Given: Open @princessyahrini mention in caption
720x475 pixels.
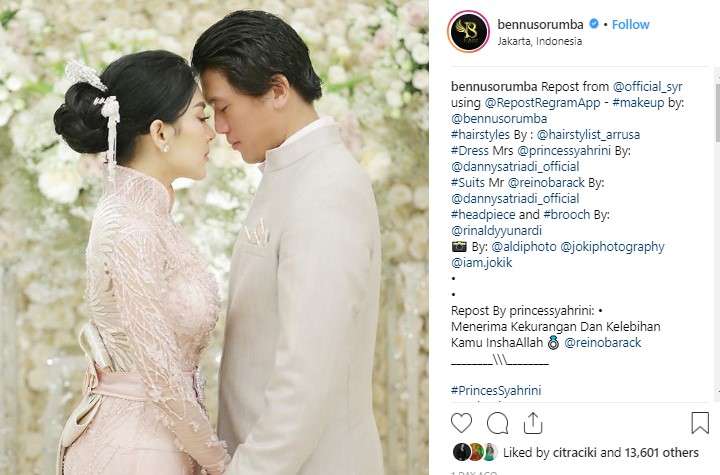Looking at the screenshot, I should click(x=564, y=151).
